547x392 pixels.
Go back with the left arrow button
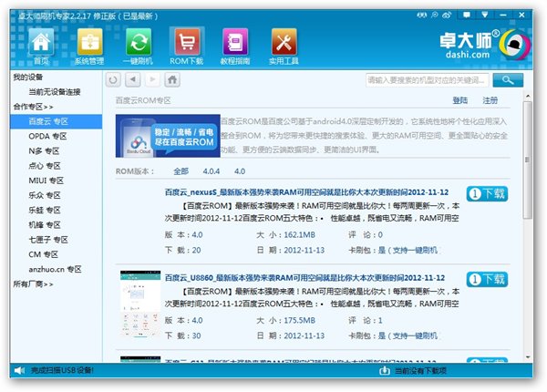click(133, 79)
